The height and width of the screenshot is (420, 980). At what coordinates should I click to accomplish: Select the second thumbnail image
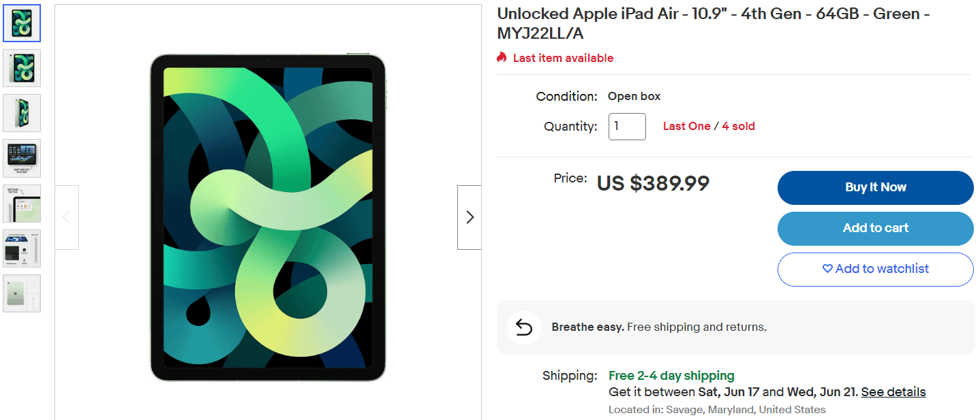pos(22,68)
